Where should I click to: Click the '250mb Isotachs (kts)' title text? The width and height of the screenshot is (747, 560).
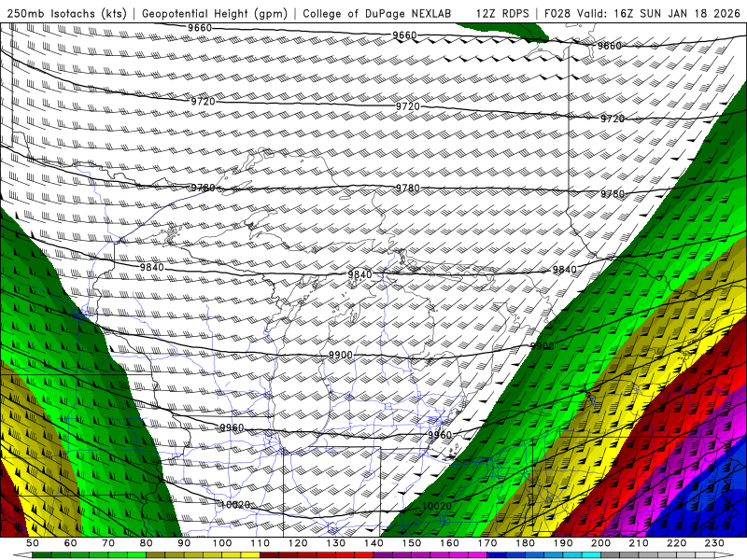(66, 13)
